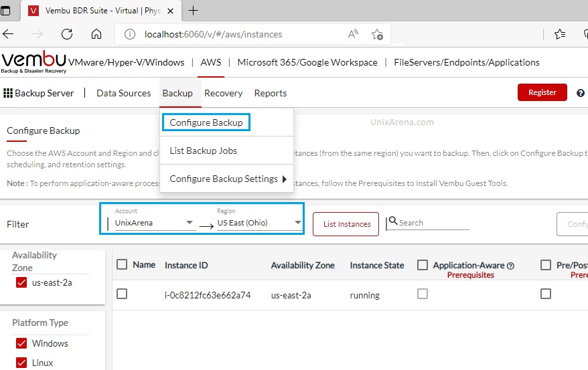Click instance ID i-0c8212fc63e662a74
Screen dimensions: 588x370
(208, 295)
